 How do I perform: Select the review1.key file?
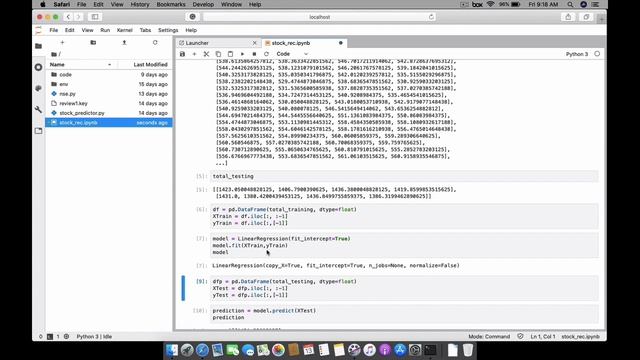click(109, 103)
